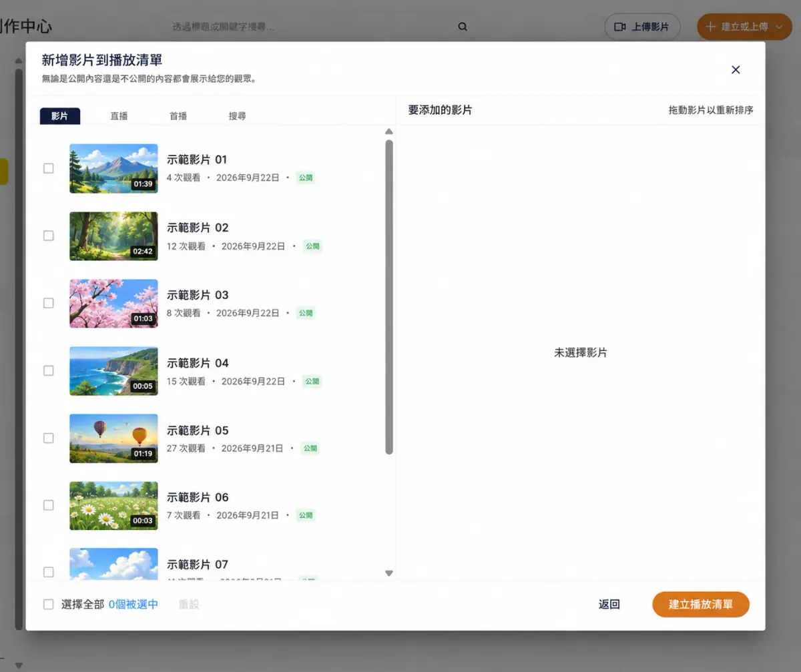Open thumbnail of 示範影片 05 hot air balloons
801x672 pixels.
point(113,438)
